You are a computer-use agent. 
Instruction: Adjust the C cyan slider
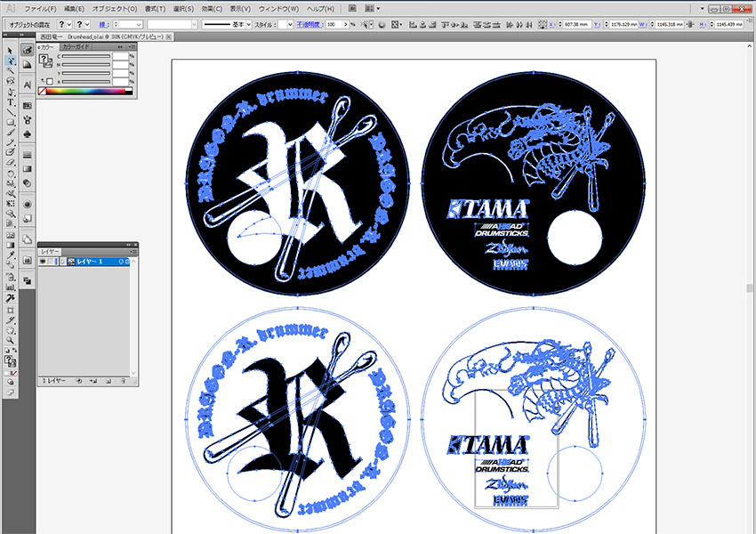pos(86,56)
